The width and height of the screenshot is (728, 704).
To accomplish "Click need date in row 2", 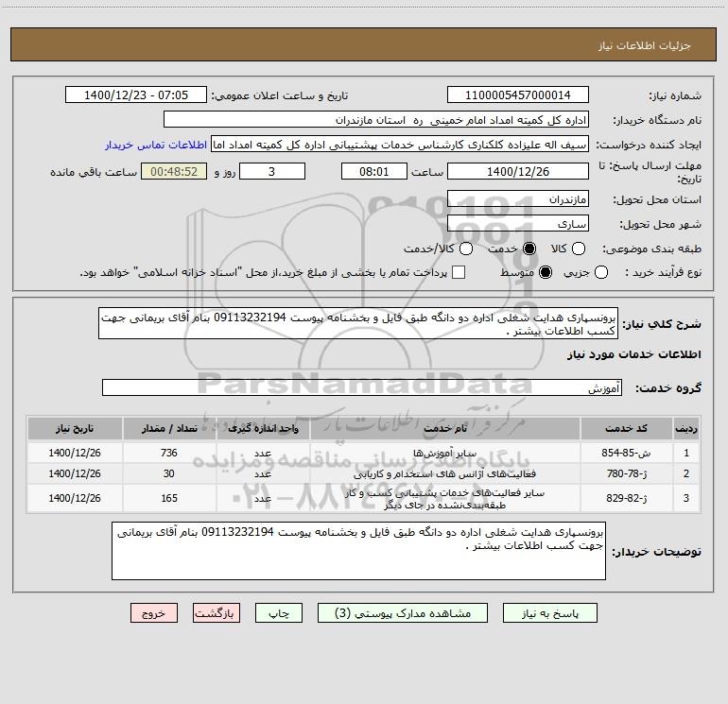I will [x=75, y=473].
